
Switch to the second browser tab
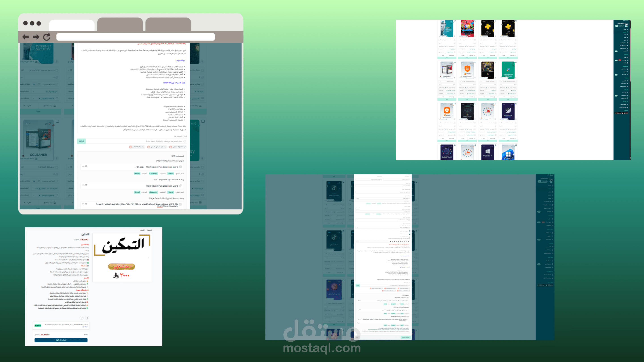coord(120,24)
